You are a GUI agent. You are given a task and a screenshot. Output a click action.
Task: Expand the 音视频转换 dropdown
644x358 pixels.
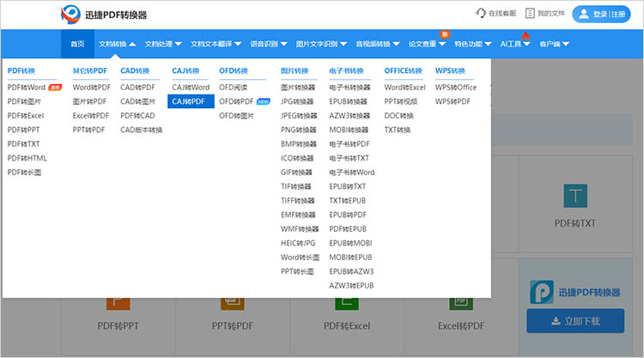[378, 44]
